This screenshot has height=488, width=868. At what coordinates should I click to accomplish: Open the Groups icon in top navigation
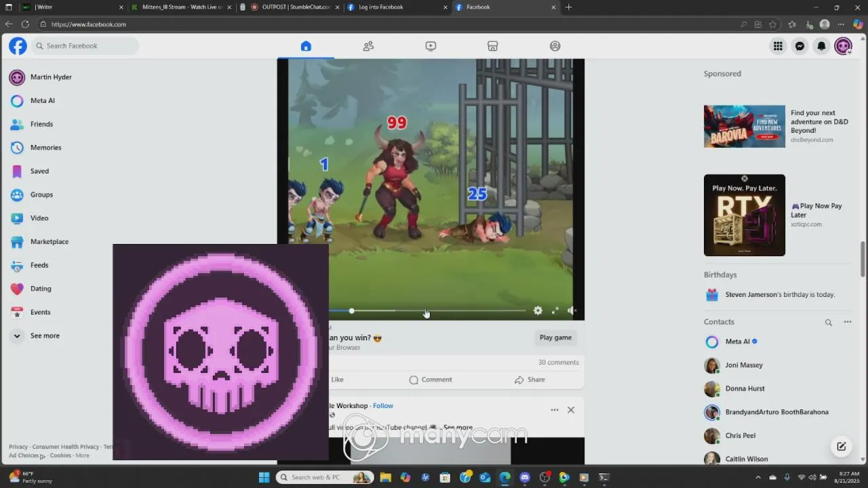(x=555, y=46)
